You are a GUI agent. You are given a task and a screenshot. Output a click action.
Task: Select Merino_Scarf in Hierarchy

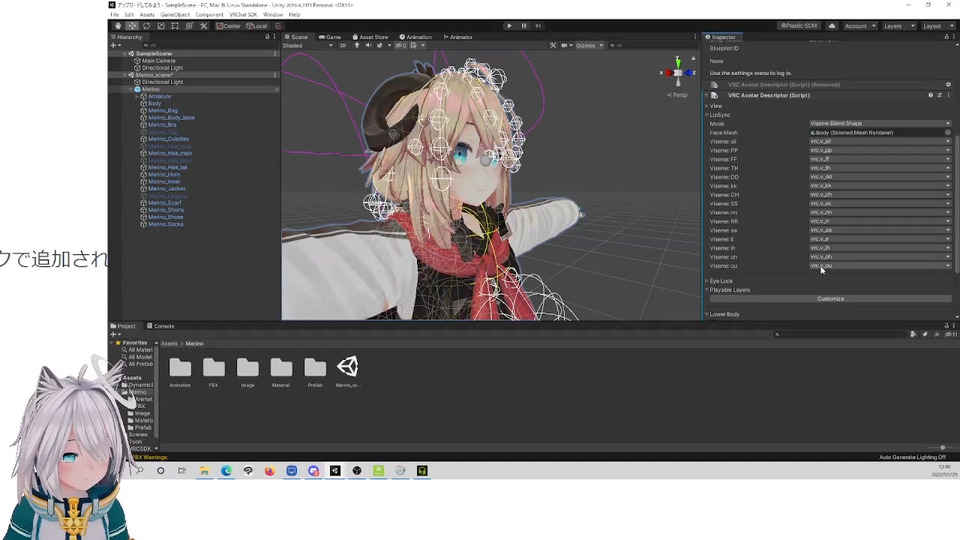tap(164, 203)
